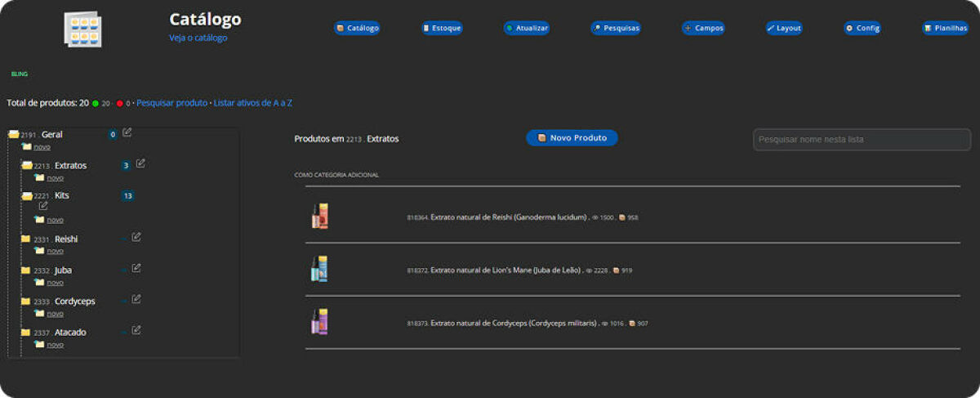The height and width of the screenshot is (398, 980).
Task: Click the Atacado folder icon
Action: tap(26, 333)
